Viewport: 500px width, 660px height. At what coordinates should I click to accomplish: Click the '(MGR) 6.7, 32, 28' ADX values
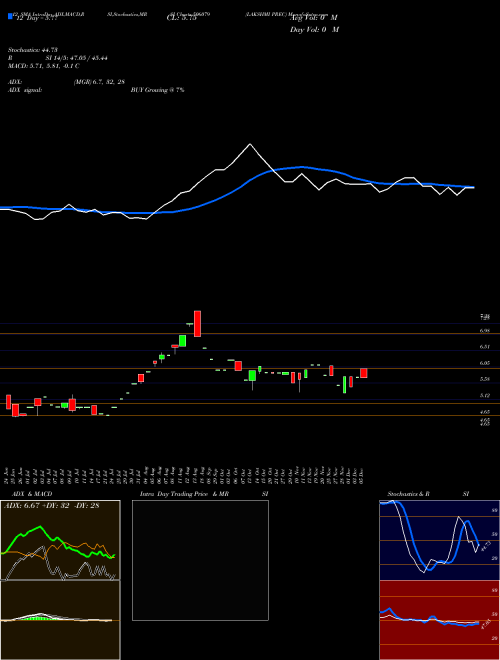point(99,82)
